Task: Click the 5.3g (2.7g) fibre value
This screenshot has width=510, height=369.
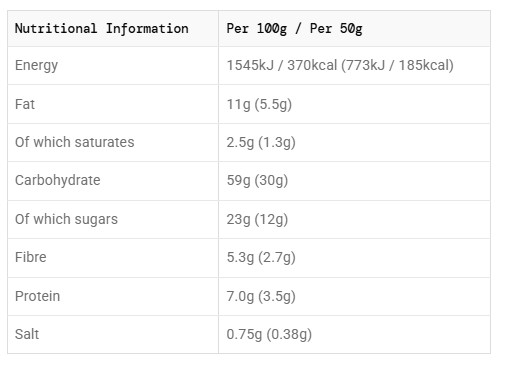Action: 261,258
